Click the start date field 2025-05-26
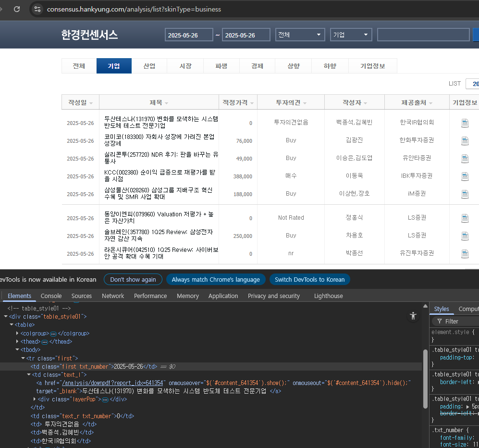479x448 pixels. pyautogui.click(x=189, y=35)
